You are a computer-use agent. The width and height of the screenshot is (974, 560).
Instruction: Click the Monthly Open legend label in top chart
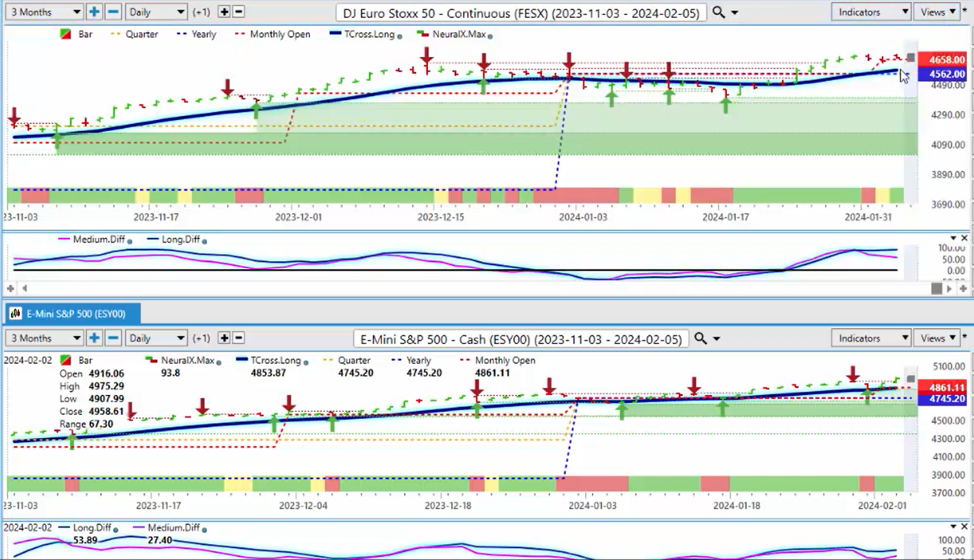coord(280,34)
